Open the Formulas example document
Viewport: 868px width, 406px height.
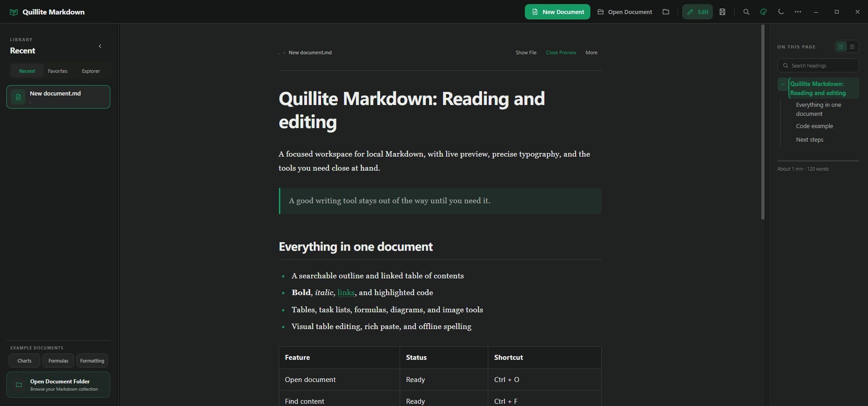coord(58,361)
